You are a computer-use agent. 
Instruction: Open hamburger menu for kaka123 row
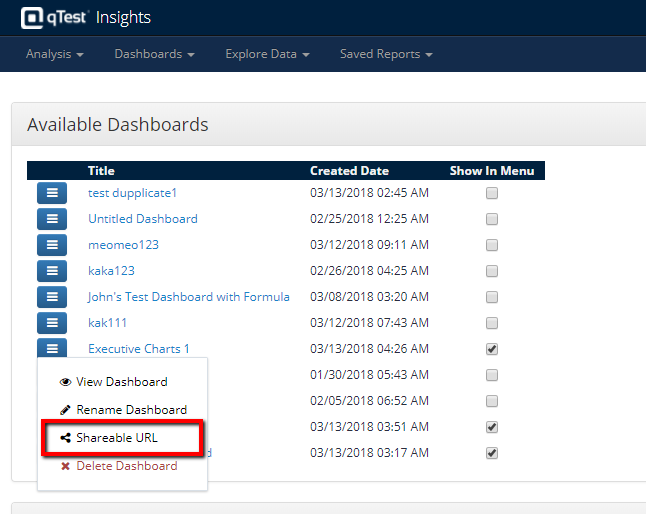(52, 271)
